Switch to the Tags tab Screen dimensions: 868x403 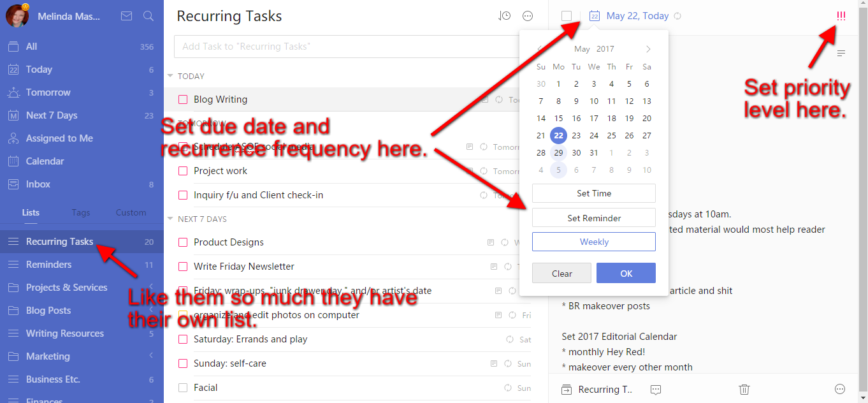coord(80,212)
